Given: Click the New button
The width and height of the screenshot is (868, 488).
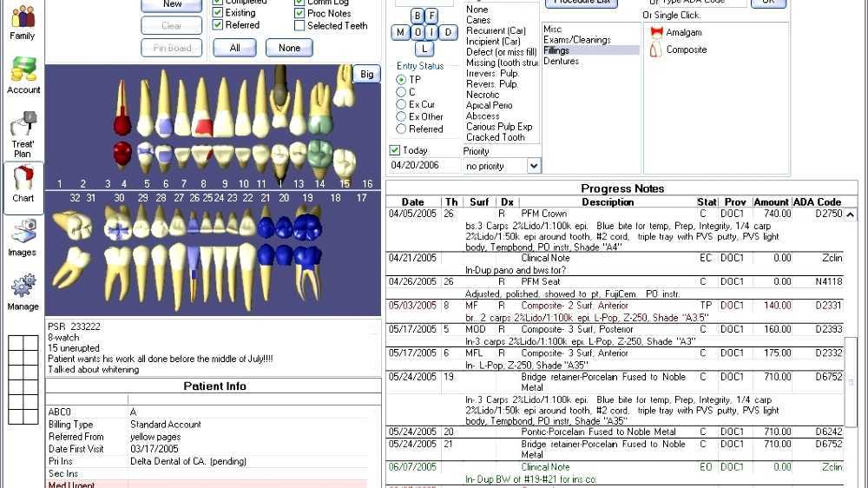Looking at the screenshot, I should coord(172,4).
